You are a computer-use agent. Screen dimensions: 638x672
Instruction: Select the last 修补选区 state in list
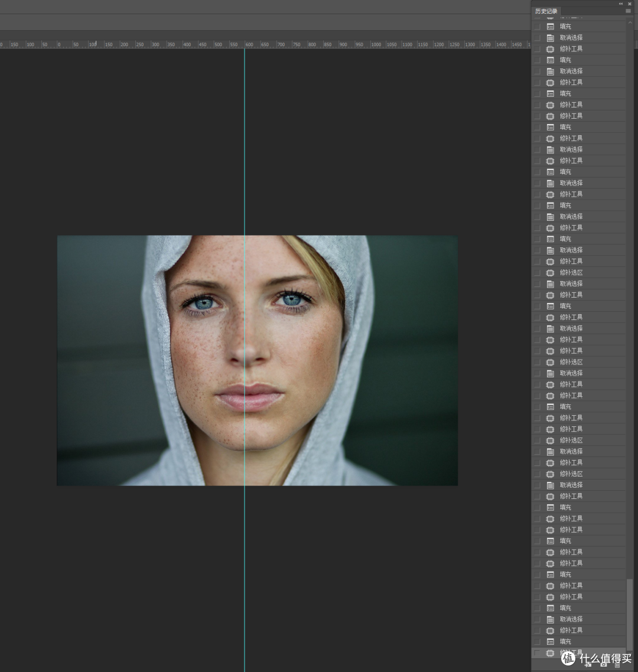pos(579,474)
